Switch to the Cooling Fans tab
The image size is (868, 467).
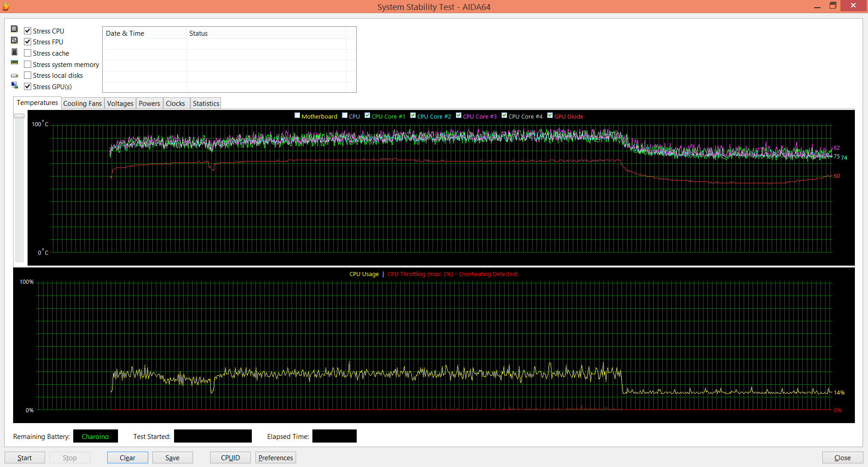pos(83,104)
